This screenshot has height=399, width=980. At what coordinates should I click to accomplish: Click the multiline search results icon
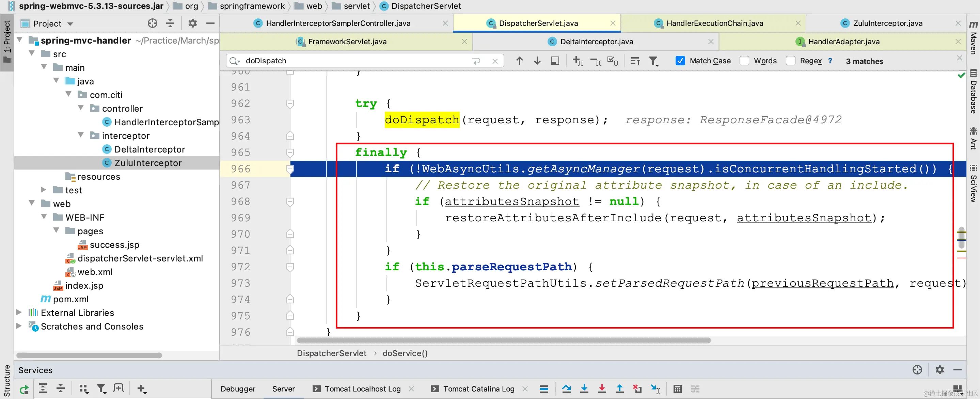tap(635, 61)
